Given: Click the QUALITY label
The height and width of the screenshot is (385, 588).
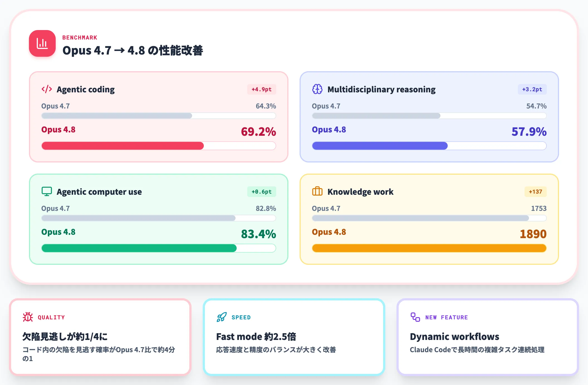Looking at the screenshot, I should click(x=51, y=317).
